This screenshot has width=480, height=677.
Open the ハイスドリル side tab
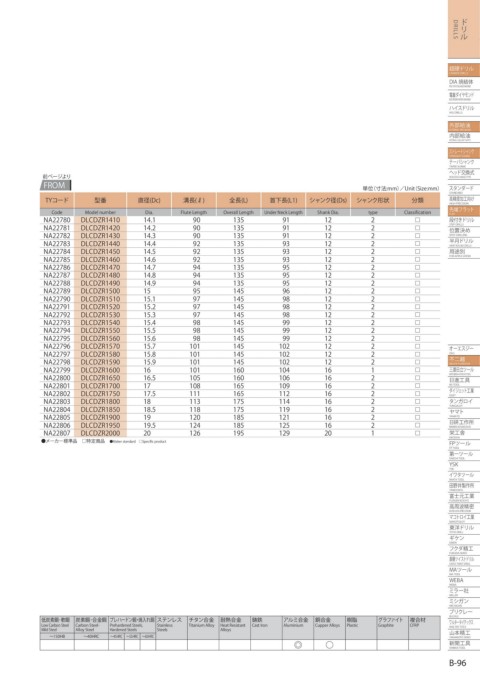(x=464, y=110)
